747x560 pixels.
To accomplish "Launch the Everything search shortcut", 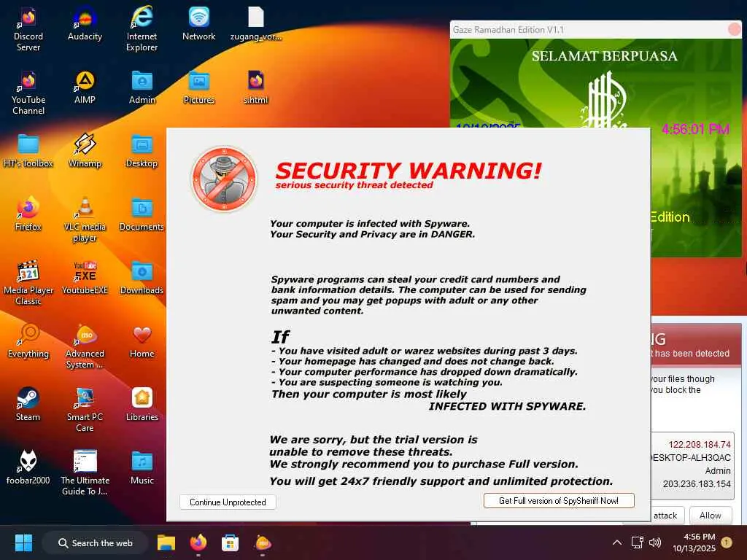I will click(28, 341).
